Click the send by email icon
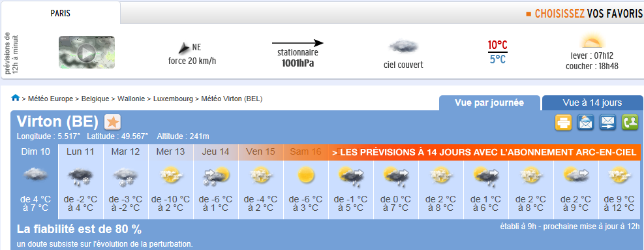The image size is (644, 250). 608,123
